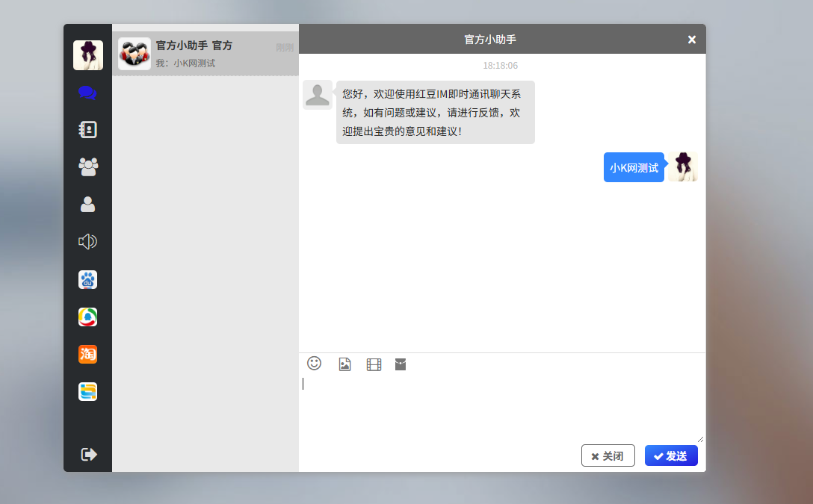Open the Taobao orange shortcut icon
Image resolution: width=813 pixels, height=504 pixels.
click(87, 355)
